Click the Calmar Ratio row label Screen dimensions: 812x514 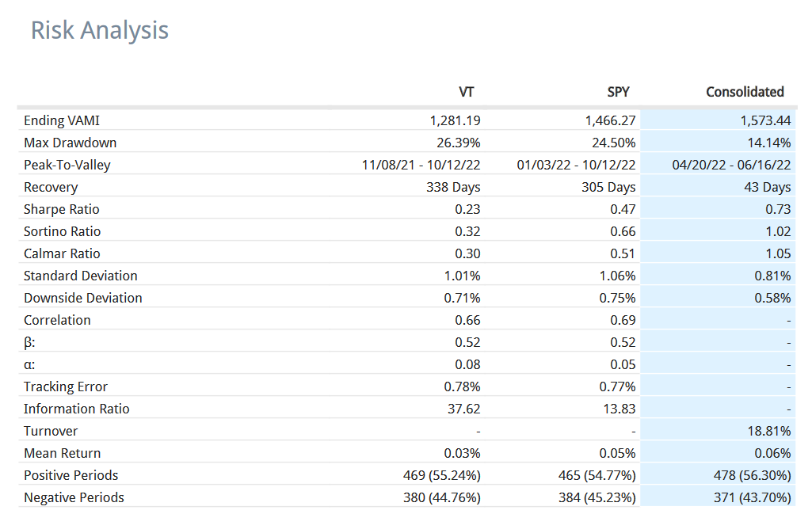(62, 254)
